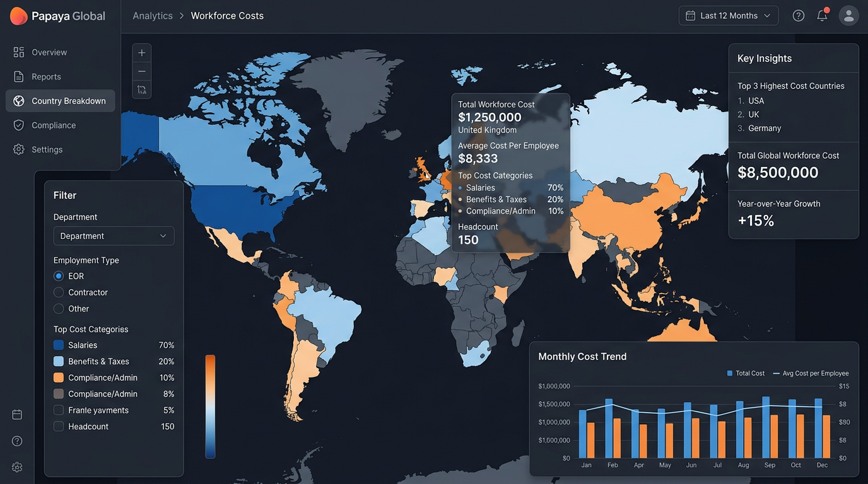
Task: Open the help question mark icon in header
Action: coord(799,16)
